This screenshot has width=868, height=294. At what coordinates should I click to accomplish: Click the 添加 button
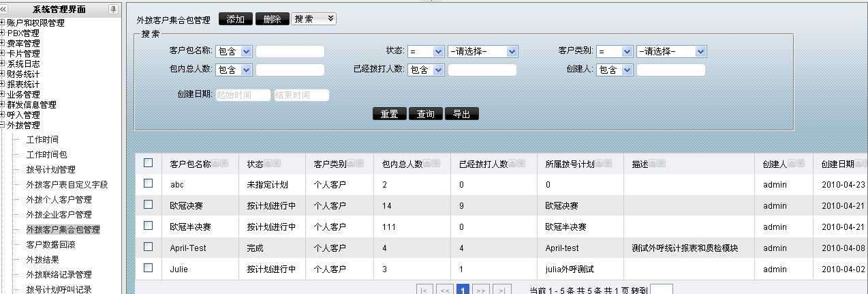coord(236,19)
